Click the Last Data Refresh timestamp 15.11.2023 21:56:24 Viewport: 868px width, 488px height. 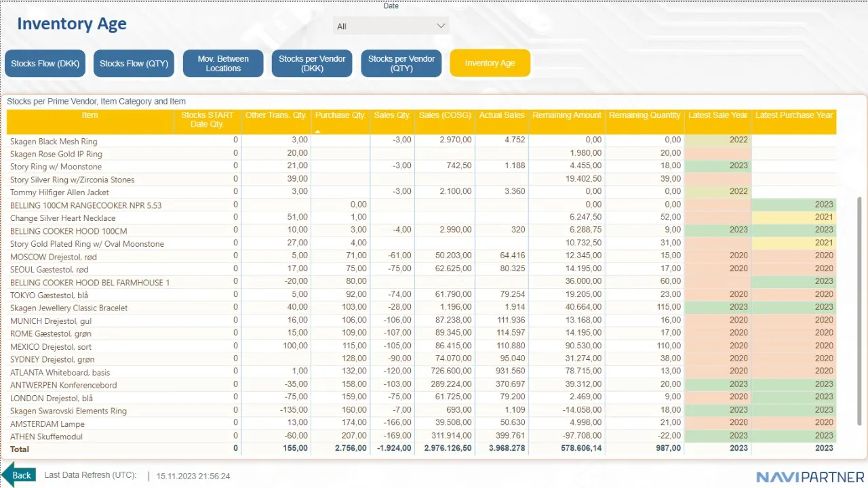[193, 476]
